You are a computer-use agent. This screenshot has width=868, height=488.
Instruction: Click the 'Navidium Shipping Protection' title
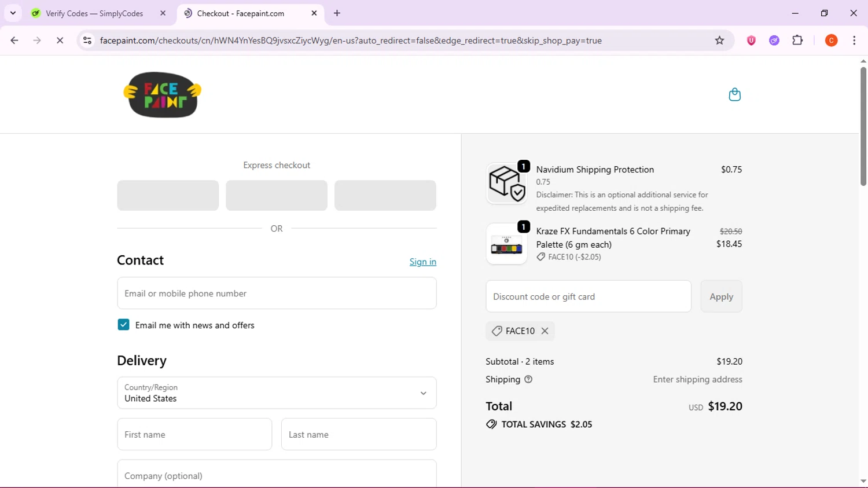coord(595,170)
